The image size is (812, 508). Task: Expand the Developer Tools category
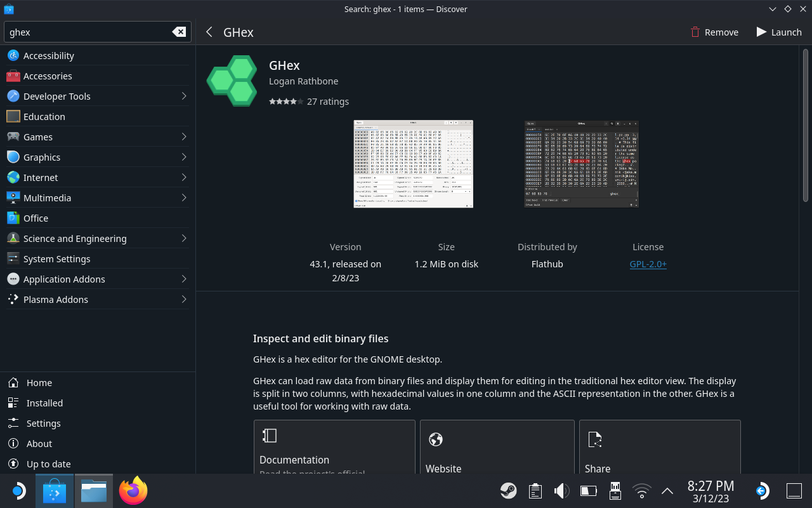(x=183, y=97)
